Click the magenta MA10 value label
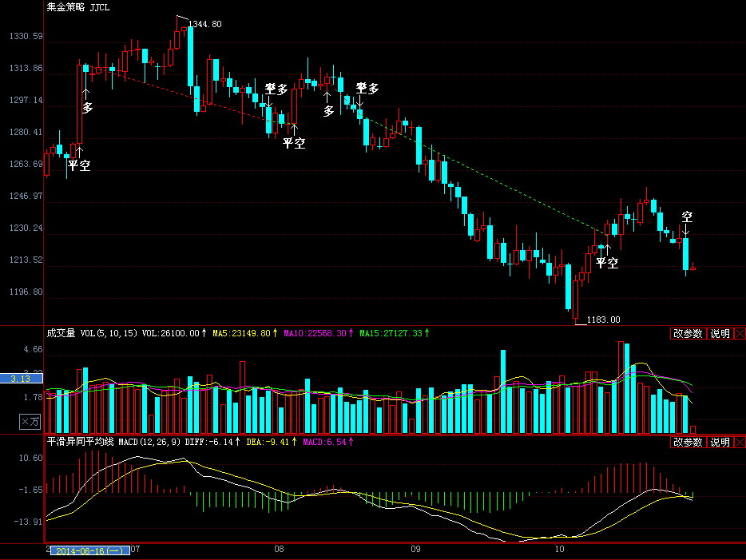Image resolution: width=746 pixels, height=560 pixels. point(317,333)
